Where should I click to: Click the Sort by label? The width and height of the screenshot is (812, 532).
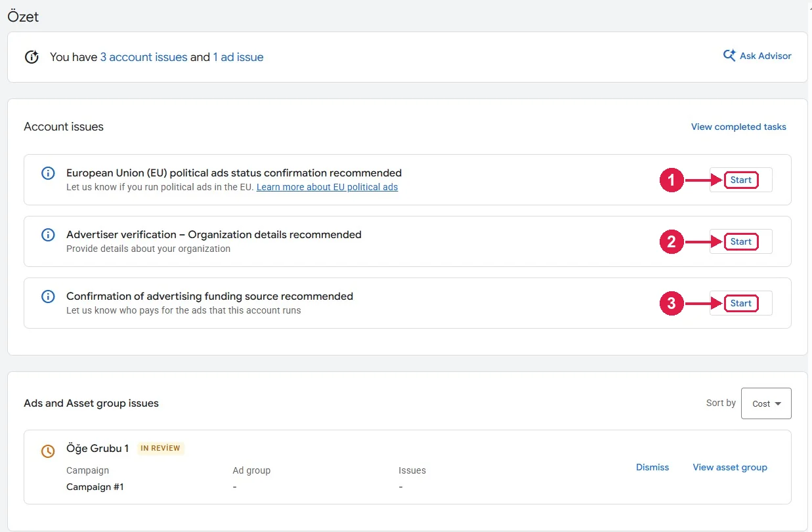(721, 403)
